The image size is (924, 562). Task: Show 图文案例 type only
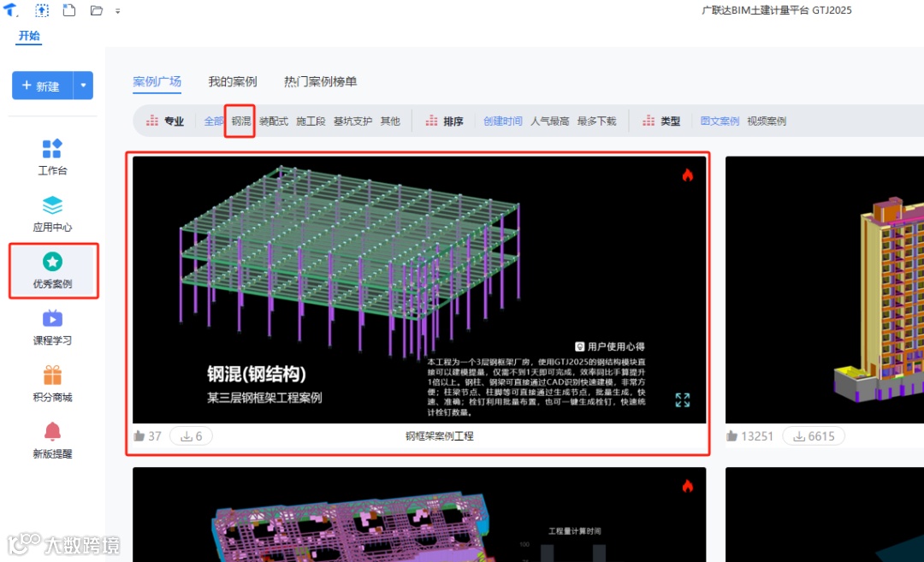[720, 121]
